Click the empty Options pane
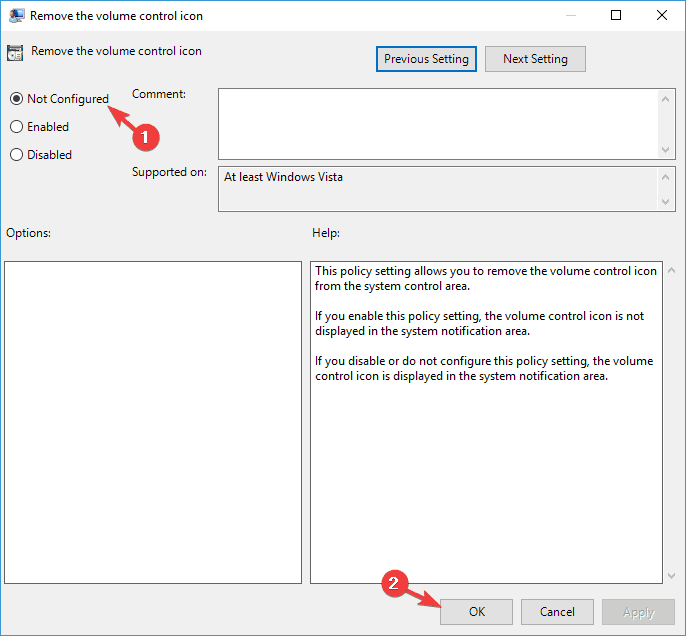This screenshot has height=636, width=686. [153, 423]
